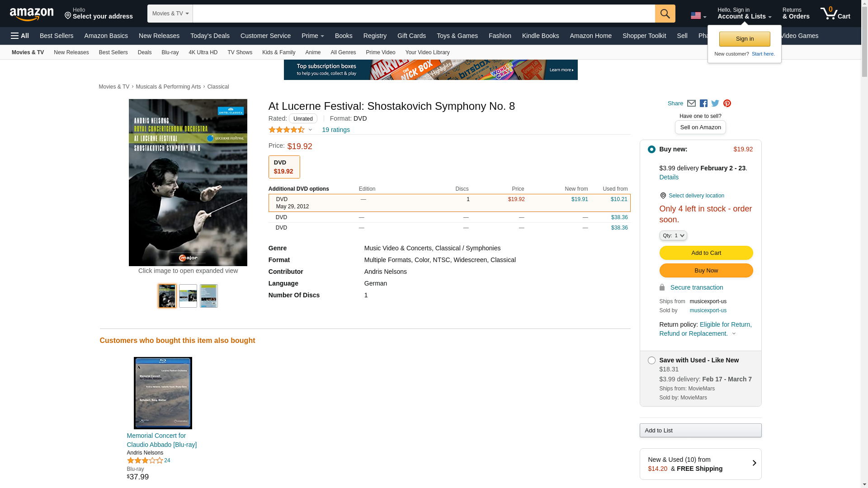Click the search magnifier button

(x=665, y=14)
